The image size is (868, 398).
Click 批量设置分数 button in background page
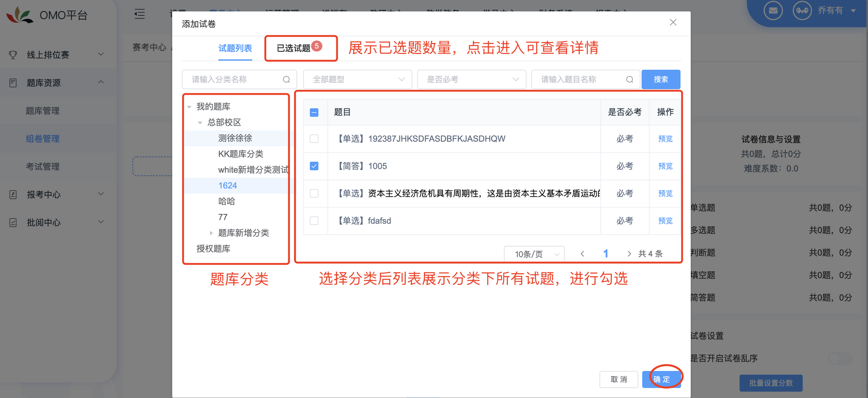771,383
